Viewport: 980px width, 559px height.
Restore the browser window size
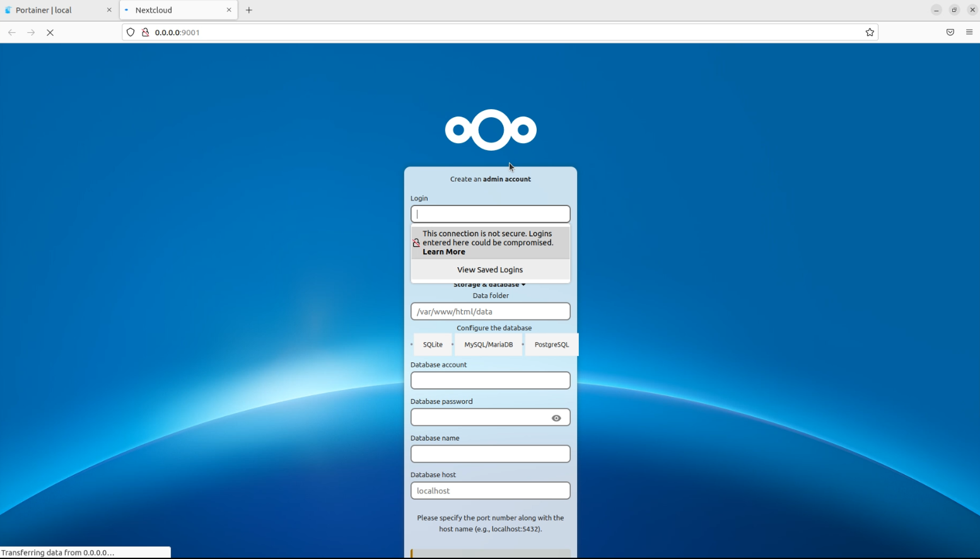tap(955, 10)
